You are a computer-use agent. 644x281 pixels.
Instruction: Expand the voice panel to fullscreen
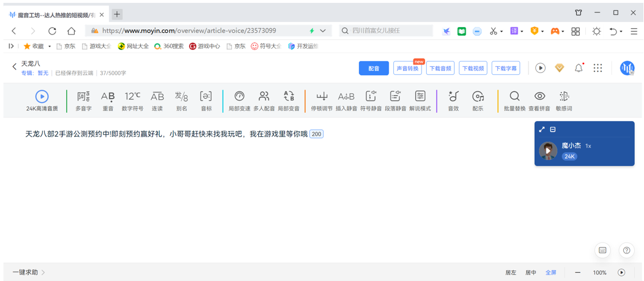click(542, 129)
